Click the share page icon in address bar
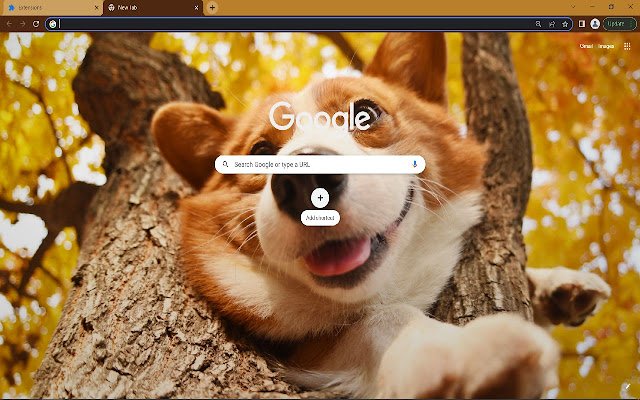 point(552,23)
